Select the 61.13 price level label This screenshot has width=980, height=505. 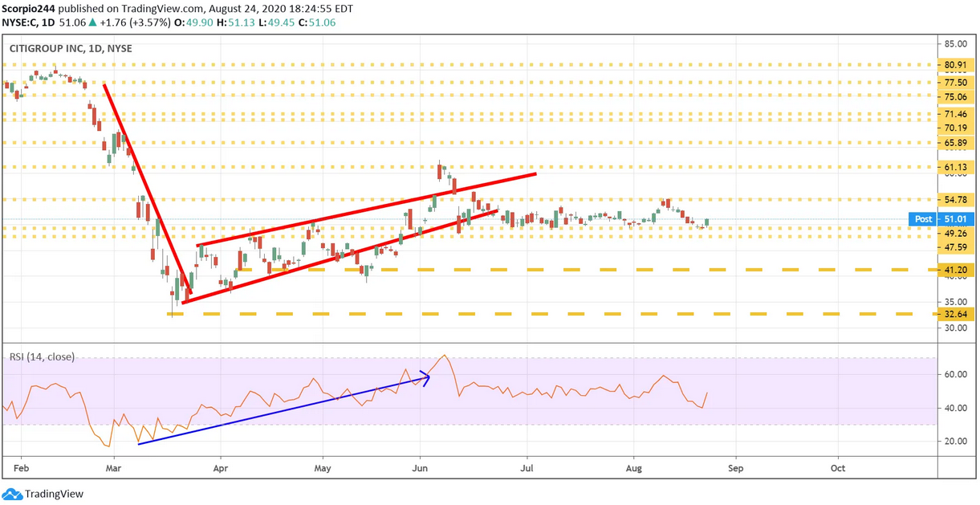pyautogui.click(x=954, y=168)
